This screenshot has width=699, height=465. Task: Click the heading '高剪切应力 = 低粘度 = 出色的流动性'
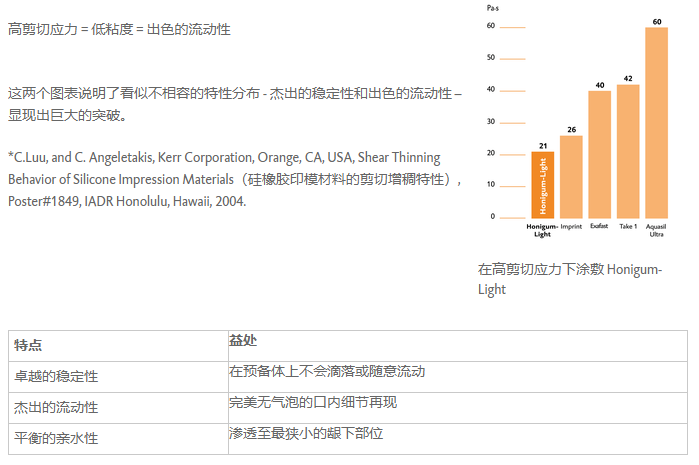pos(119,29)
